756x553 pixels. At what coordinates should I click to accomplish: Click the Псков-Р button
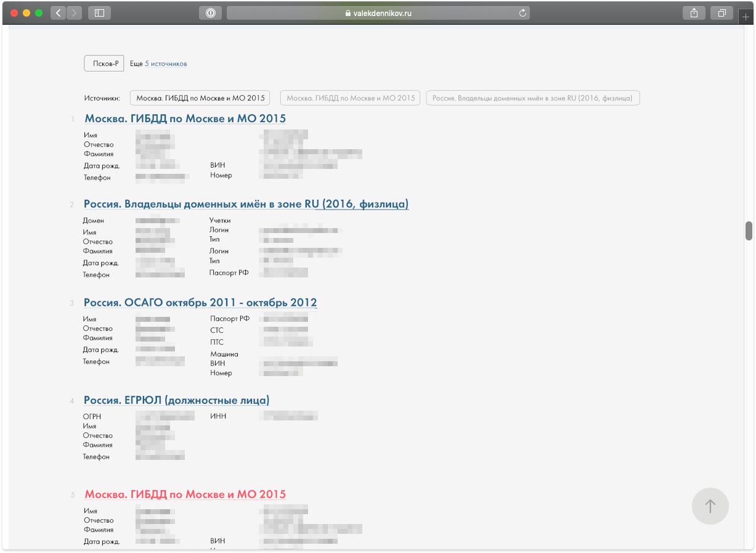[104, 63]
